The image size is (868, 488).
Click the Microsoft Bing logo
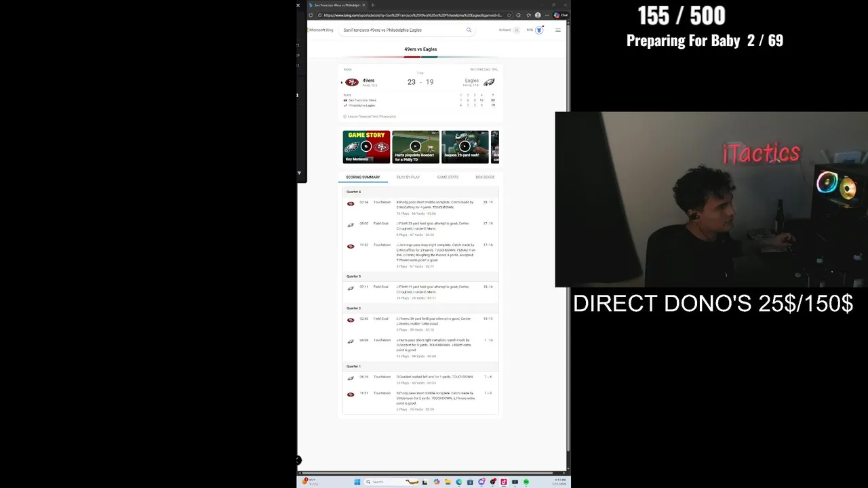point(321,30)
